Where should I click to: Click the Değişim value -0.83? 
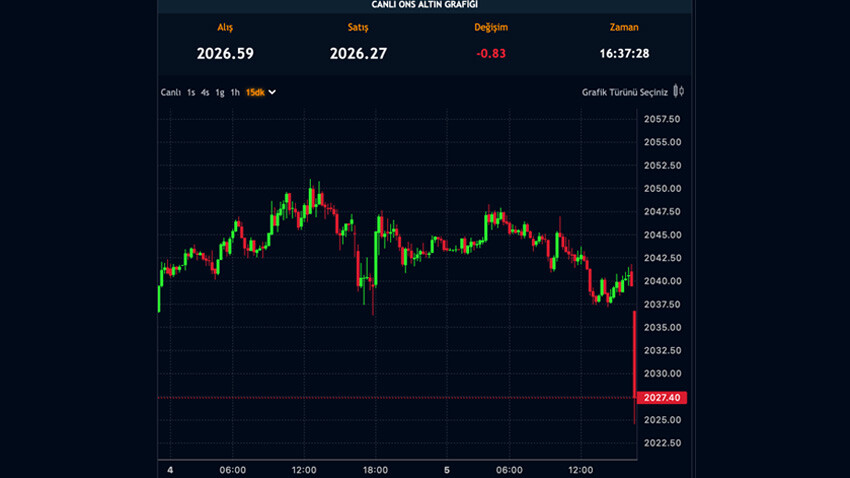[x=490, y=53]
